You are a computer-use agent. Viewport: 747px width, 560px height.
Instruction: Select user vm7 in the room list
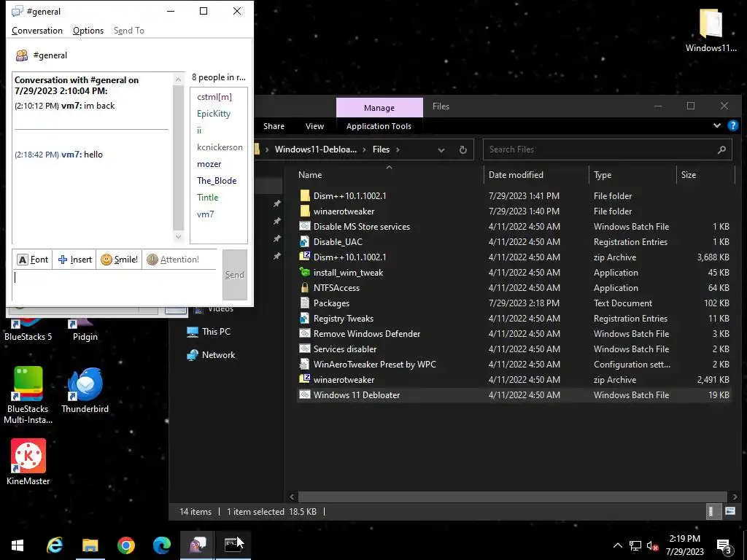(x=205, y=214)
